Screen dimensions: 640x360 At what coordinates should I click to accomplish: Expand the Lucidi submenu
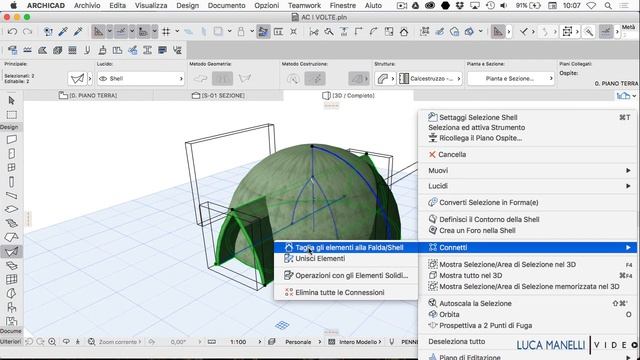click(529, 186)
